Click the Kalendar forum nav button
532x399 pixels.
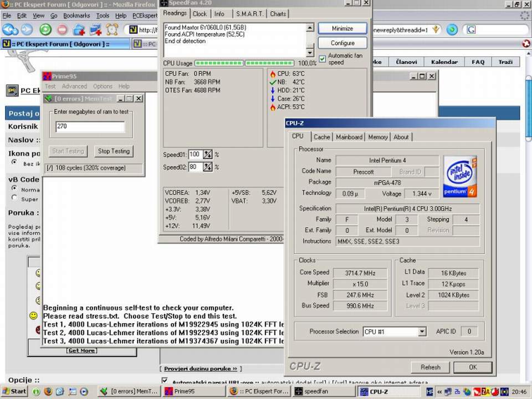(x=444, y=62)
